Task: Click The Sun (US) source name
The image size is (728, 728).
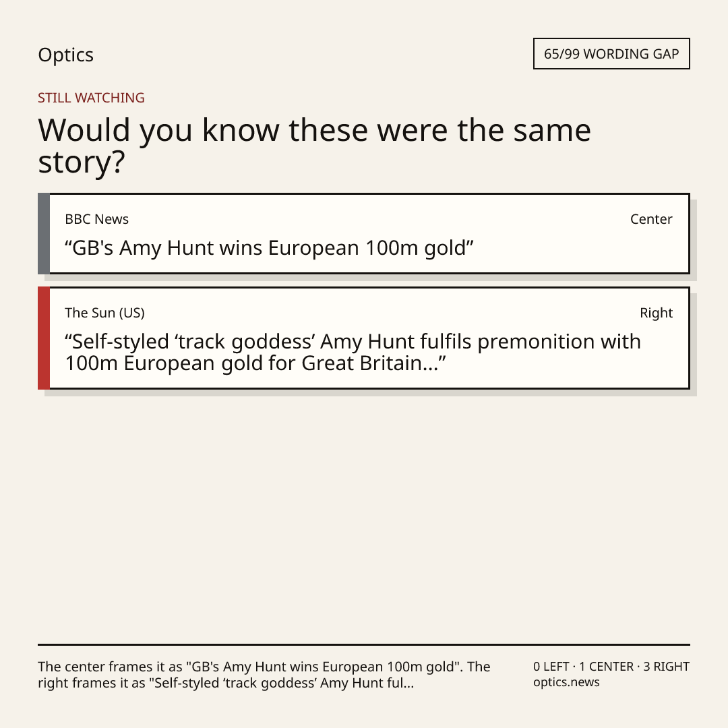Action: [x=104, y=313]
